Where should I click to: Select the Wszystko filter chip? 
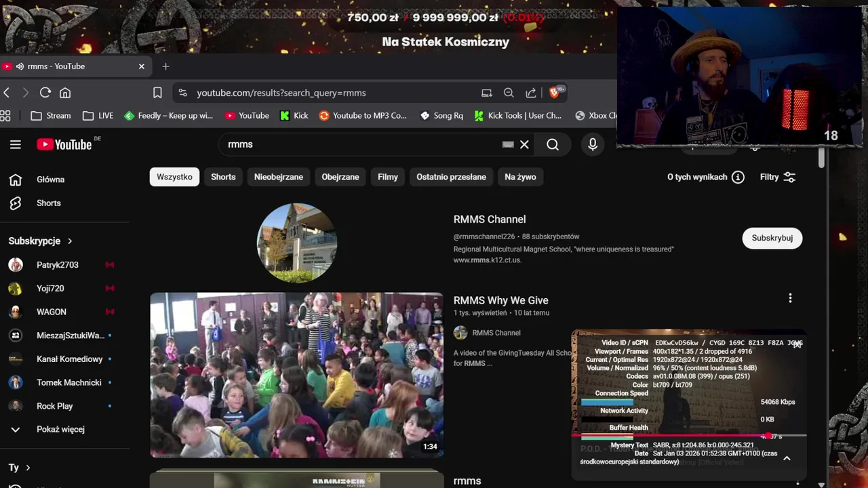tap(174, 177)
